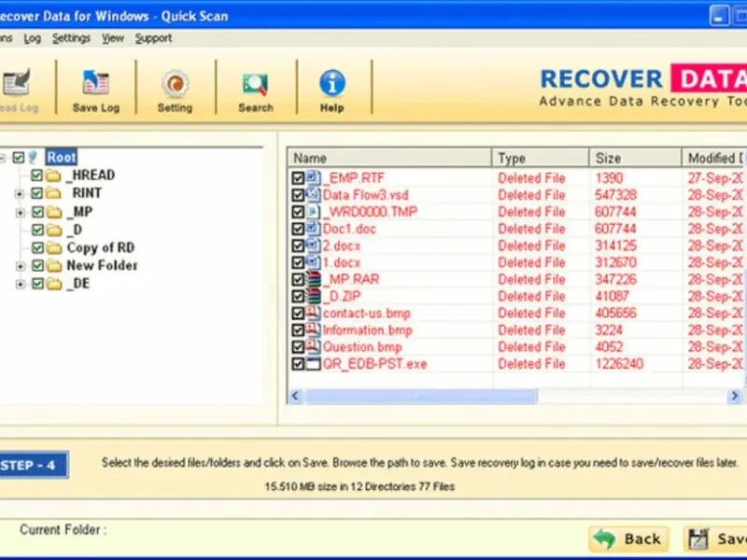Open the Log menu
Screen dimensions: 747x560
(32, 38)
